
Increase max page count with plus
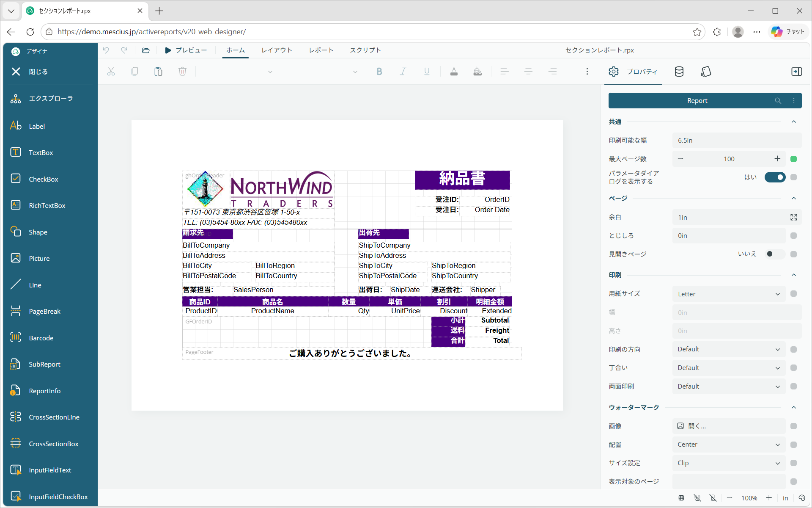pos(777,159)
